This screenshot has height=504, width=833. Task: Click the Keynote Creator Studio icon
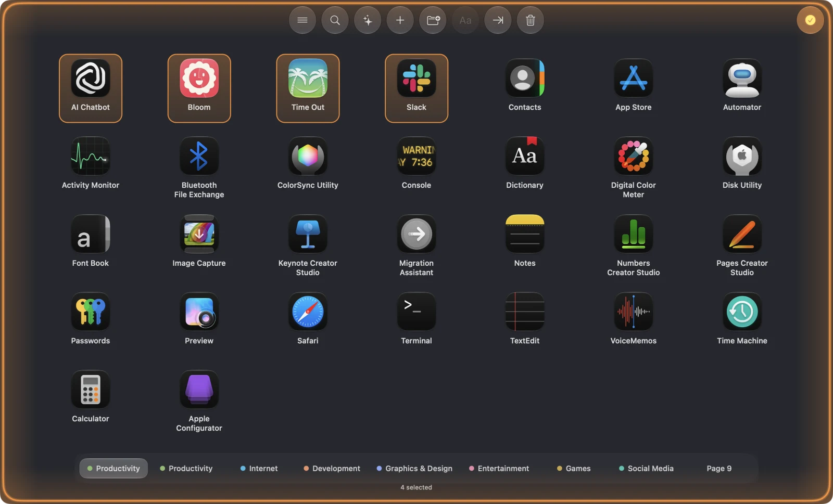[308, 234]
